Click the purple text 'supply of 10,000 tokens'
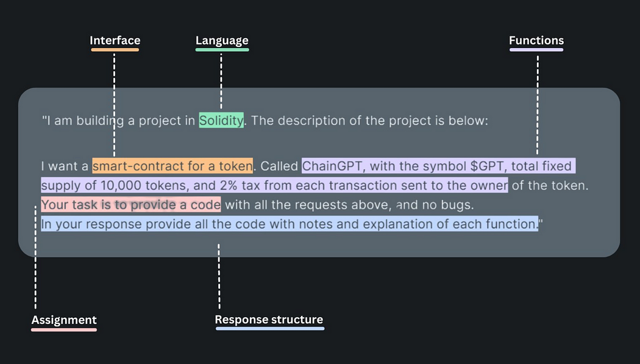This screenshot has width=640, height=364. [x=114, y=186]
